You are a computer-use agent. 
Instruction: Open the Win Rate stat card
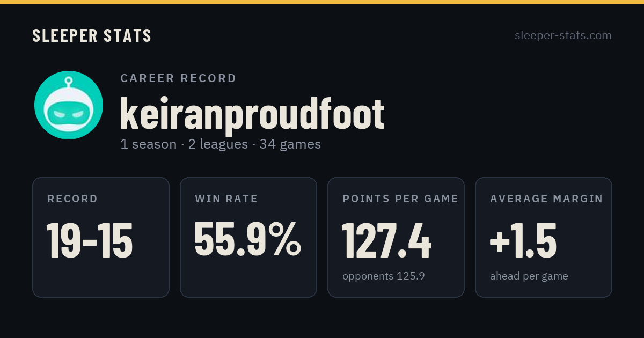tap(248, 237)
